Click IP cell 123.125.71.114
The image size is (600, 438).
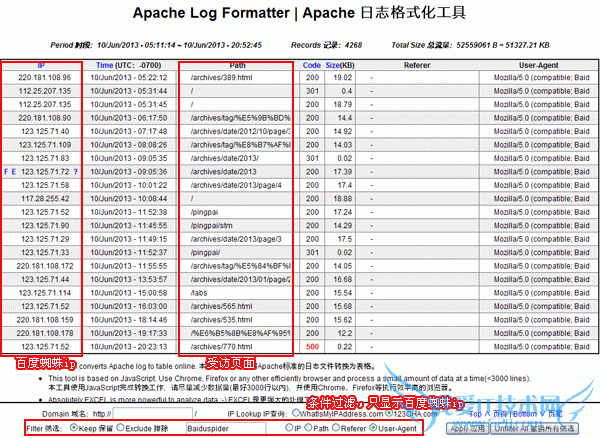pos(45,293)
